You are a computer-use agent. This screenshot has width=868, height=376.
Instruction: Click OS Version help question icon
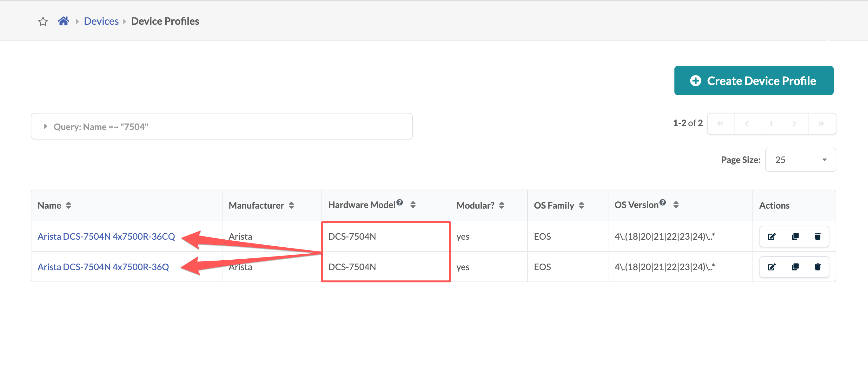662,202
